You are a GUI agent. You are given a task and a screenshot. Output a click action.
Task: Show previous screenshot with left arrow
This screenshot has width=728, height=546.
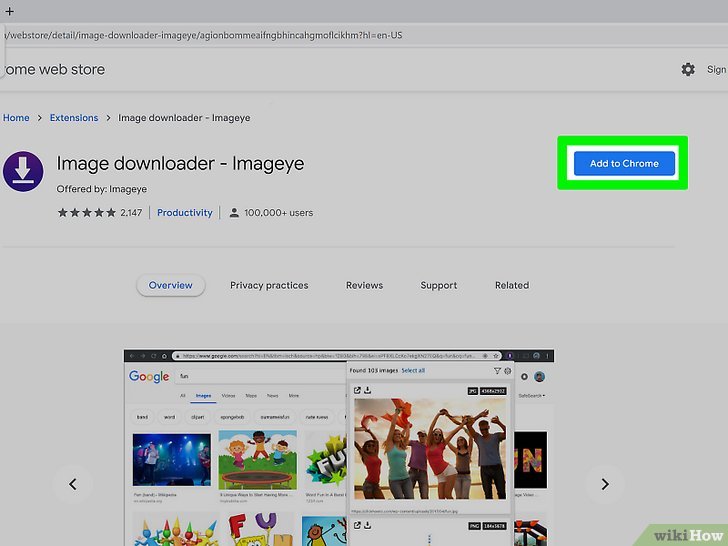click(x=73, y=484)
